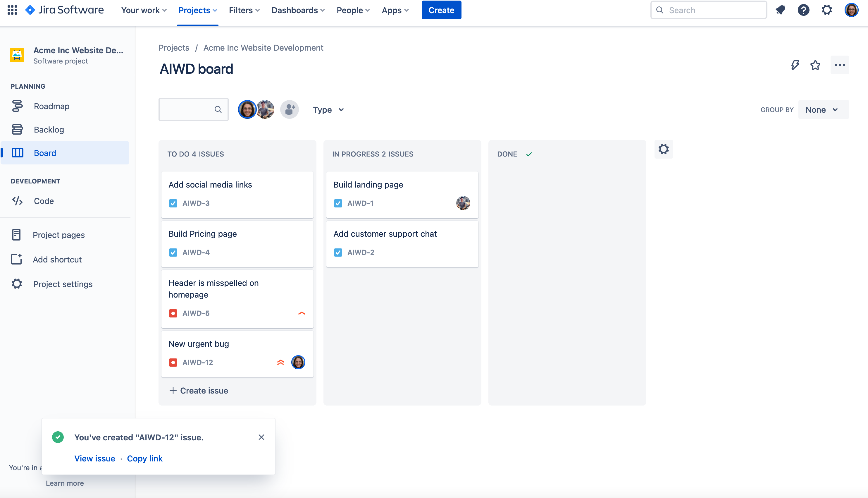Click the board search input field
Screen dimensions: 868x498
(194, 109)
